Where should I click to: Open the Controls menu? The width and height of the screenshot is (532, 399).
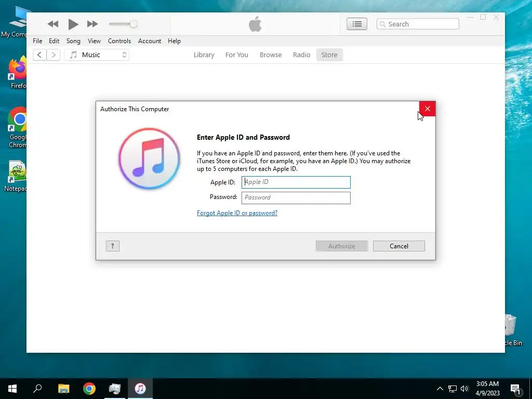point(119,41)
